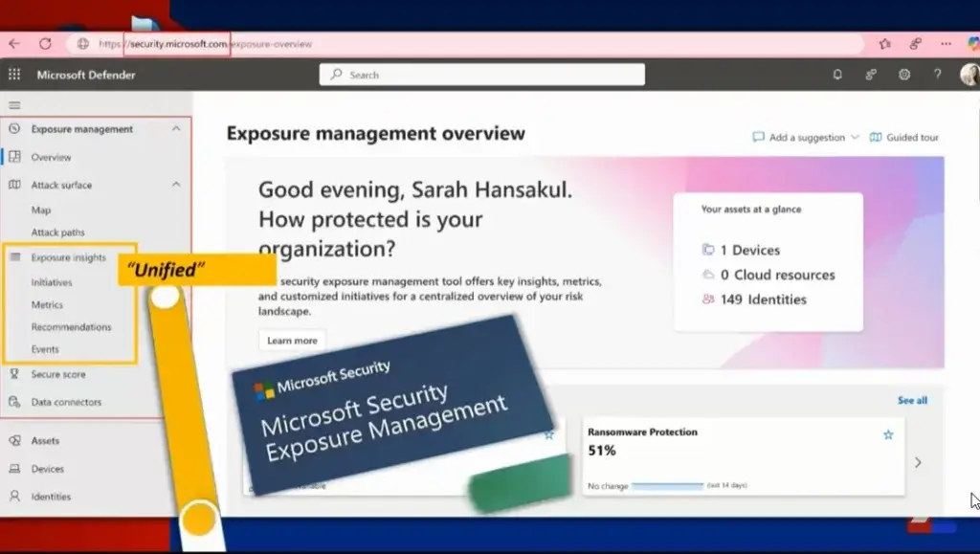Click the Learn more button
This screenshot has width=980, height=554.
coord(293,341)
